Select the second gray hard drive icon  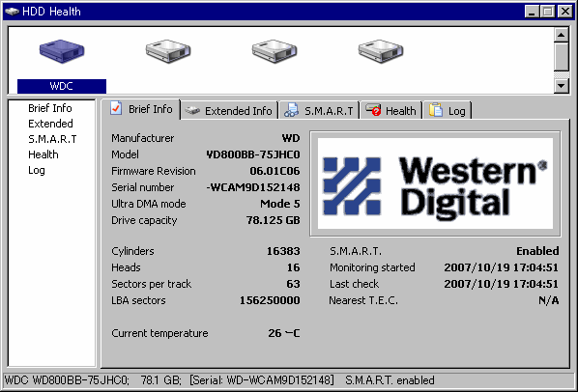(168, 51)
